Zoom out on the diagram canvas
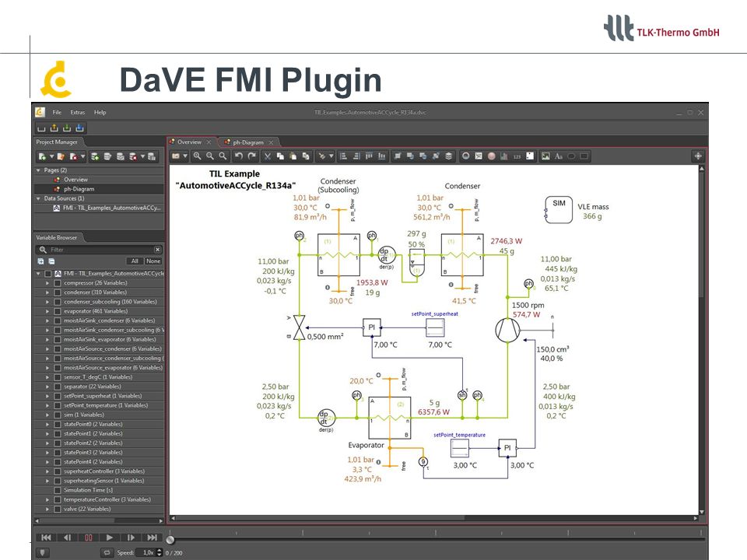Image resolution: width=747 pixels, height=560 pixels. pos(209,156)
